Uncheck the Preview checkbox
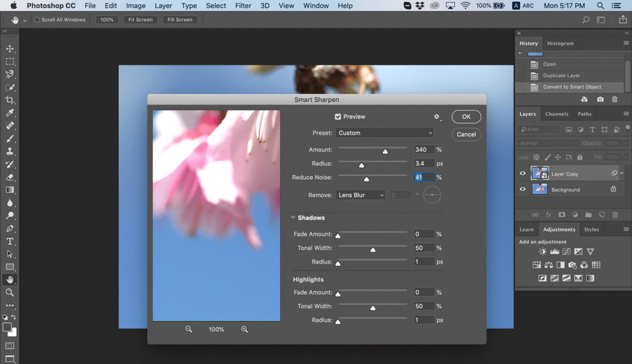The height and width of the screenshot is (364, 632). 338,117
